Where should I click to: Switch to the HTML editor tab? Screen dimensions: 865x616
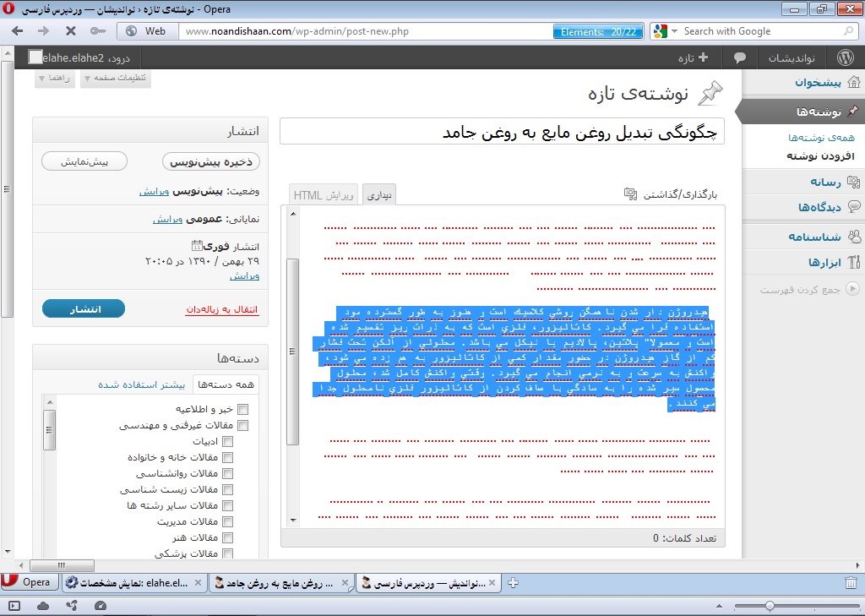324,195
